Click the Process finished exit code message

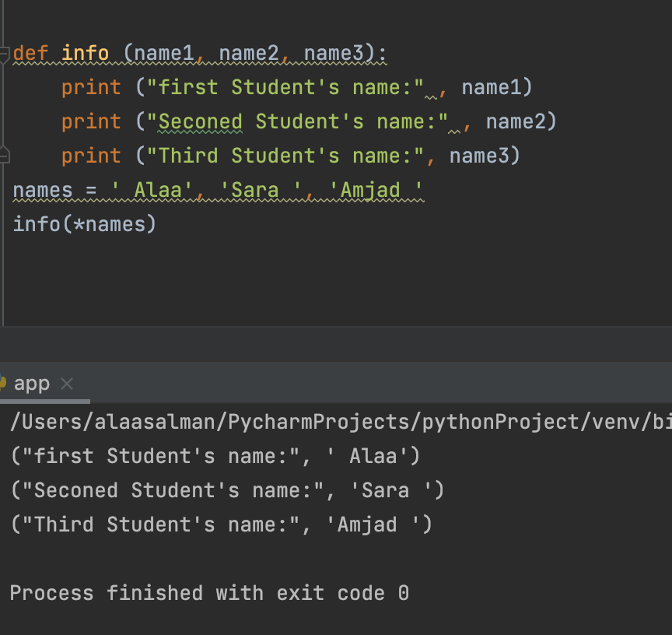pyautogui.click(x=208, y=593)
